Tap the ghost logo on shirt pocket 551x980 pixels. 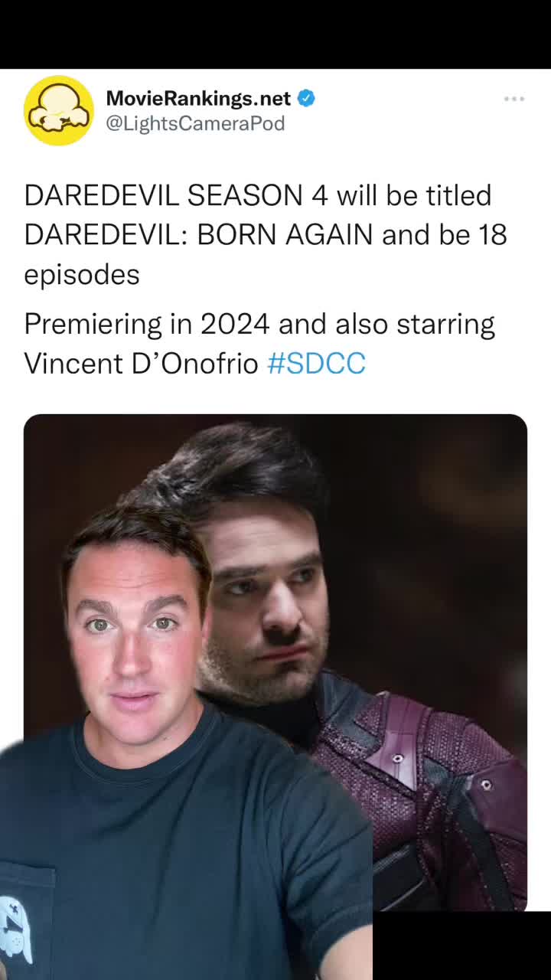click(15, 929)
